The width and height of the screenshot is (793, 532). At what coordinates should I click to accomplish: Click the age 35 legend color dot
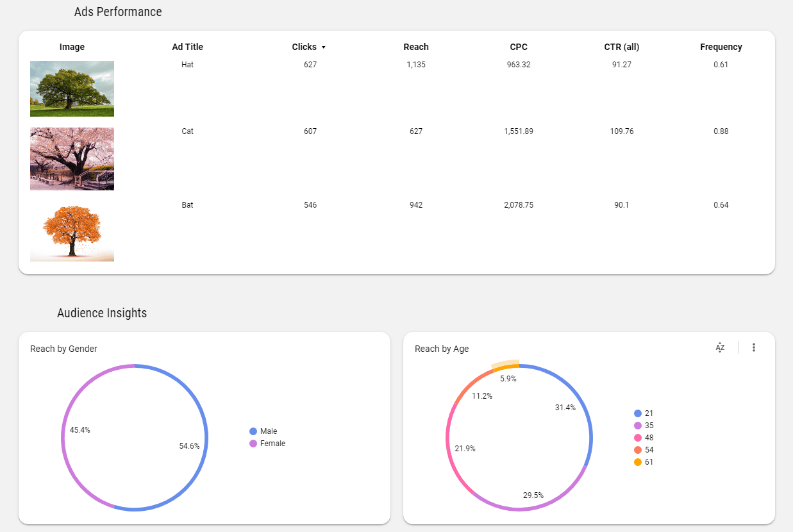pyautogui.click(x=638, y=426)
